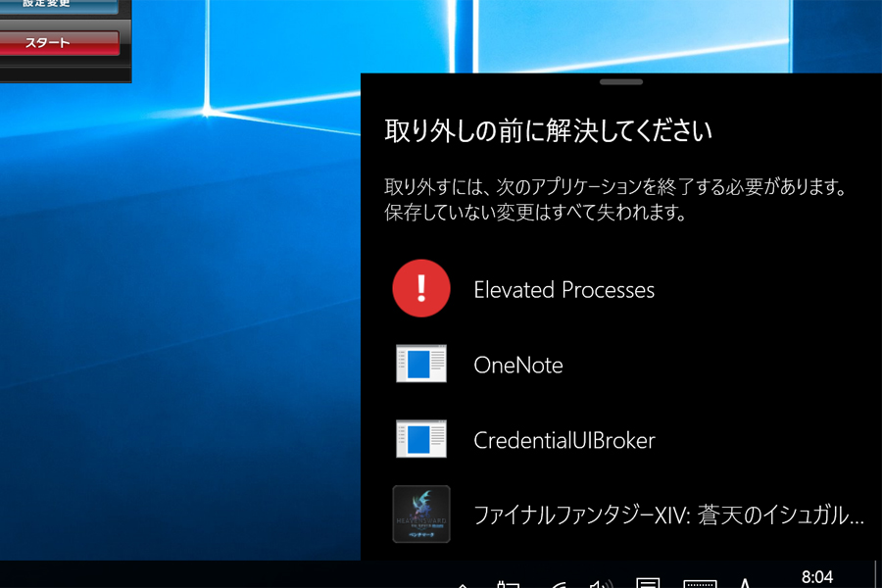The height and width of the screenshot is (588, 882).
Task: Click the red スタート button
Action: (59, 43)
